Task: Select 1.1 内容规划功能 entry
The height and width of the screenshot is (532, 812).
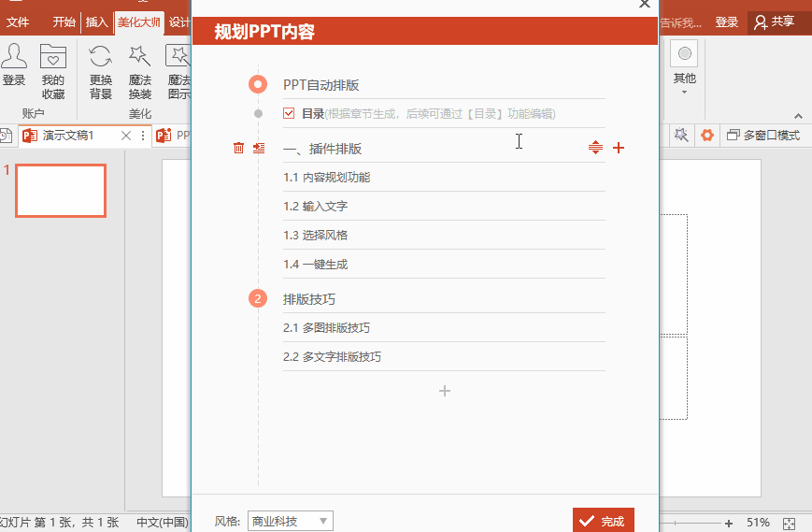Action: (x=444, y=177)
